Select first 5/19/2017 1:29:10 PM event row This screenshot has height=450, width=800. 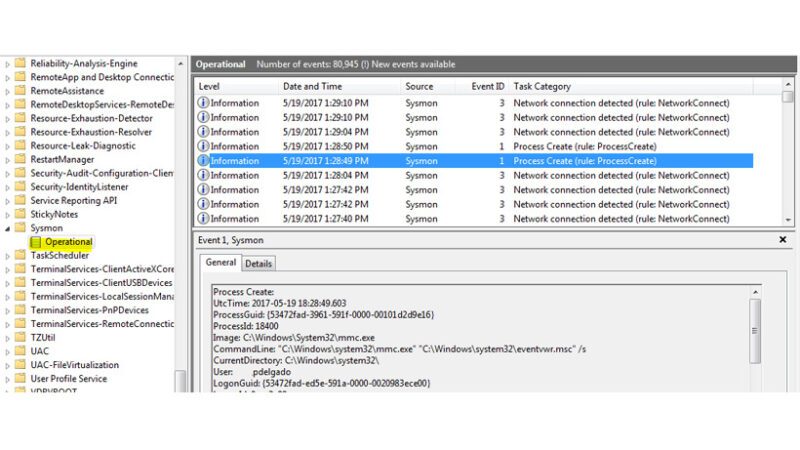pos(474,103)
